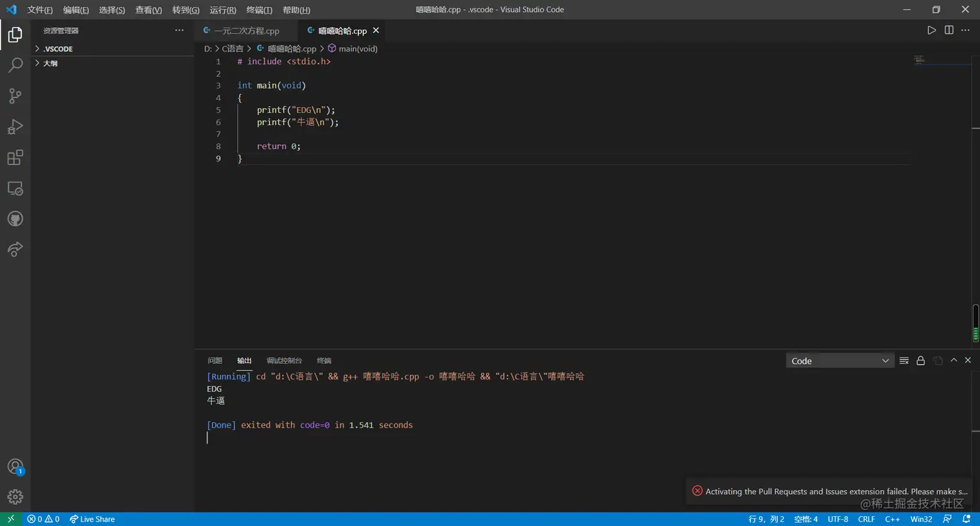Screen dimensions: 980x526
Task: Open the output channel dropdown showing Code
Action: coord(840,361)
